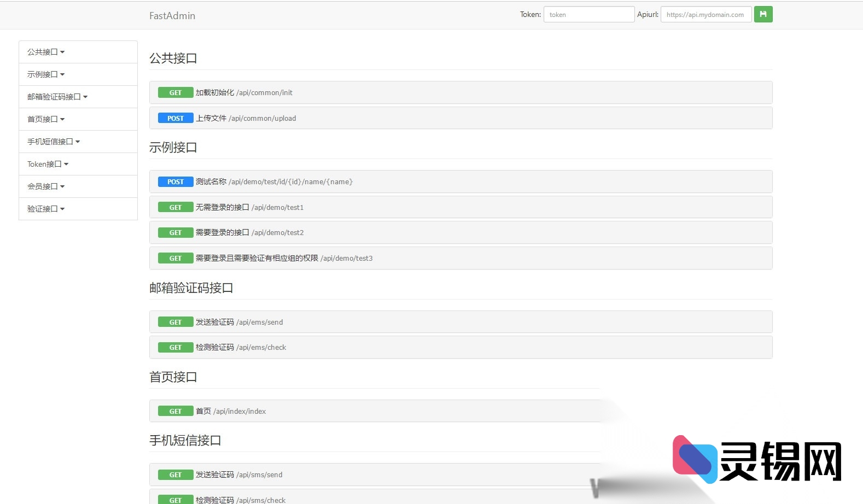
Task: Select 会员接口 in the sidebar
Action: 46,186
